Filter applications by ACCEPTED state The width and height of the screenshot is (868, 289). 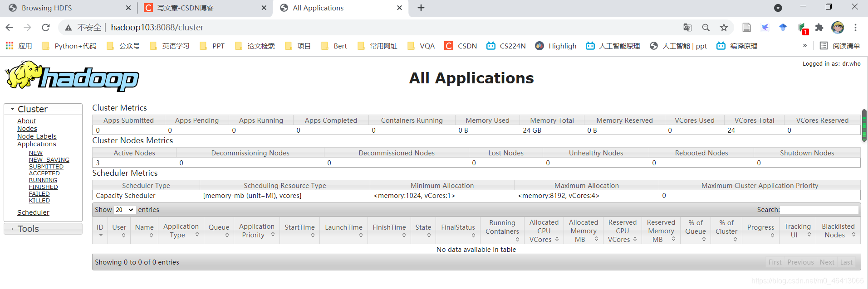pos(44,173)
